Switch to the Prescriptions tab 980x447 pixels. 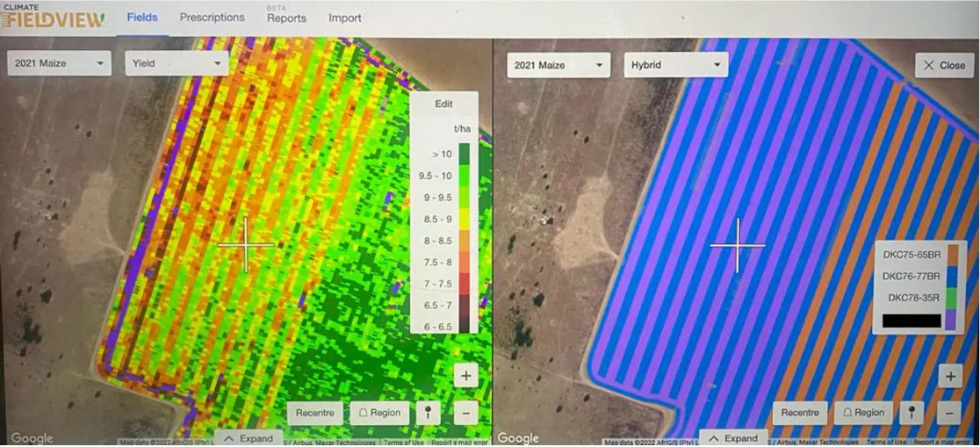(x=212, y=18)
